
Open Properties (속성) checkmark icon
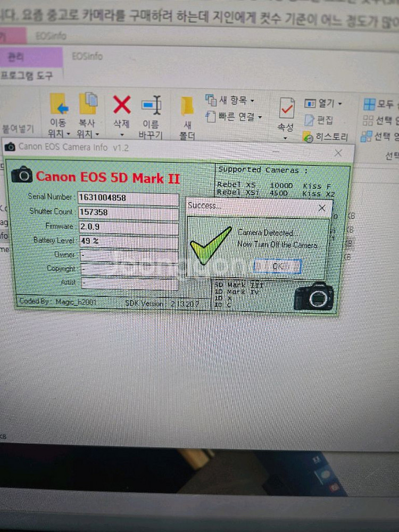pyautogui.click(x=286, y=108)
